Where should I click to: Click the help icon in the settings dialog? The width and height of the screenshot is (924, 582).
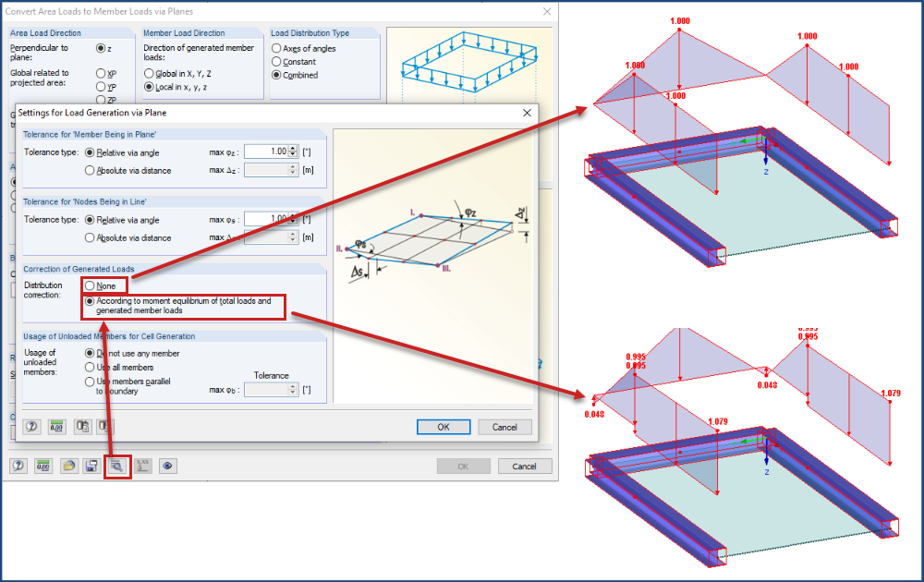[x=31, y=426]
